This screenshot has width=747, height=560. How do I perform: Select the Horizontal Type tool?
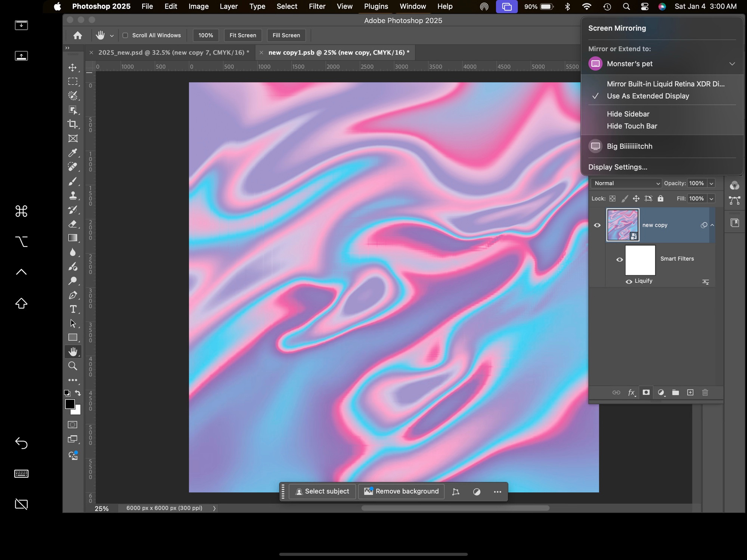click(73, 309)
